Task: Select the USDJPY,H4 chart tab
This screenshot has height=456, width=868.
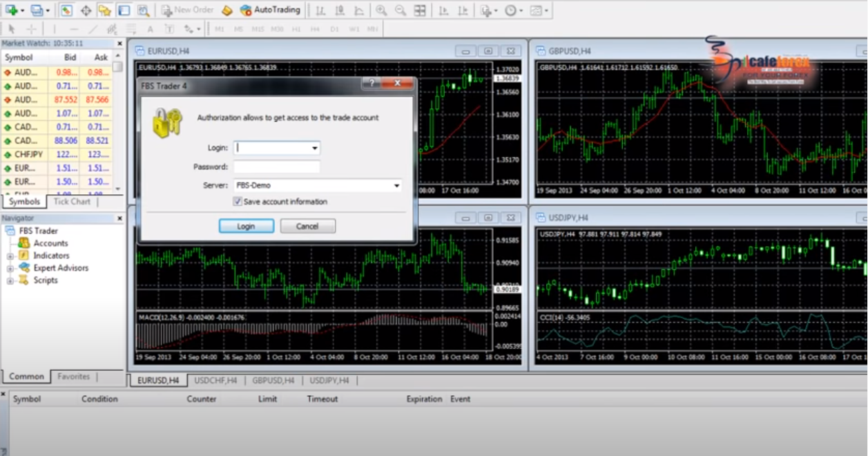Action: pyautogui.click(x=329, y=381)
